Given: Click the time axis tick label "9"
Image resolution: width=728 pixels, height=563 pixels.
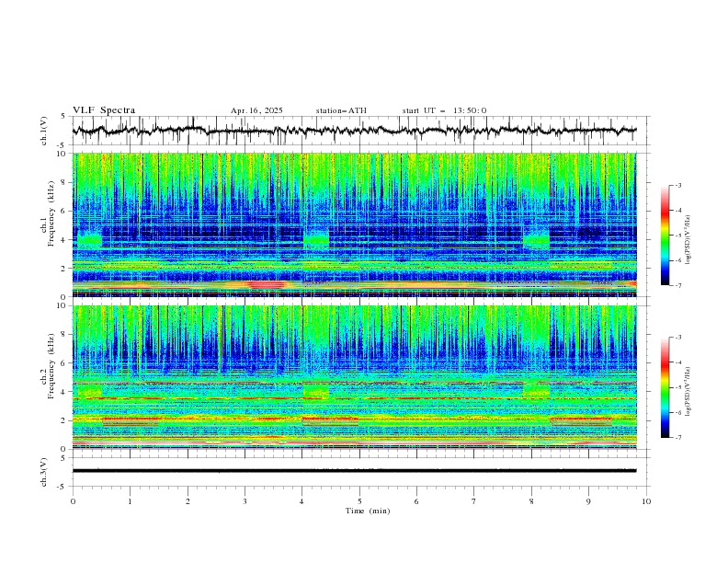Looking at the screenshot, I should tap(588, 501).
